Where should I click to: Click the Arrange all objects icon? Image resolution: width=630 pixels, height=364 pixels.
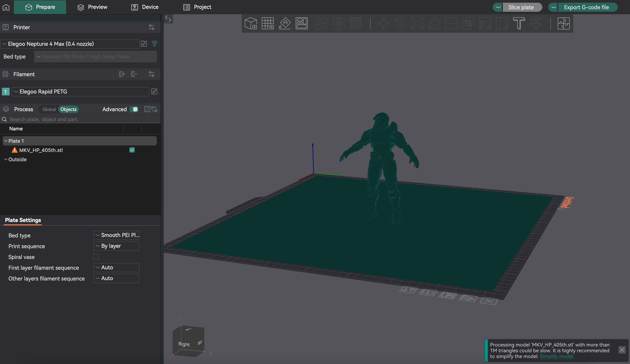point(302,23)
